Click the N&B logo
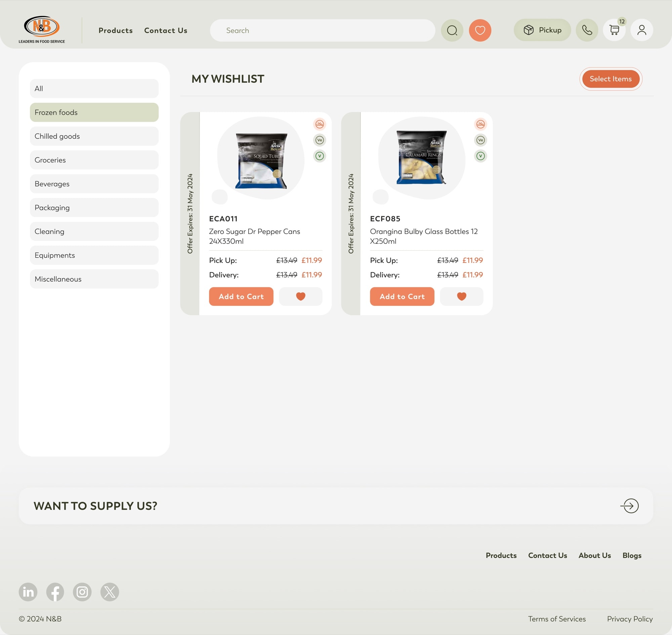 pos(42,30)
